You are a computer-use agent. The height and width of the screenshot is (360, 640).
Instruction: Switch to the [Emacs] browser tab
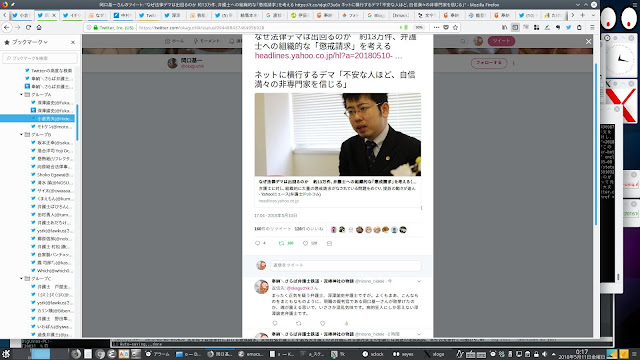[401, 15]
